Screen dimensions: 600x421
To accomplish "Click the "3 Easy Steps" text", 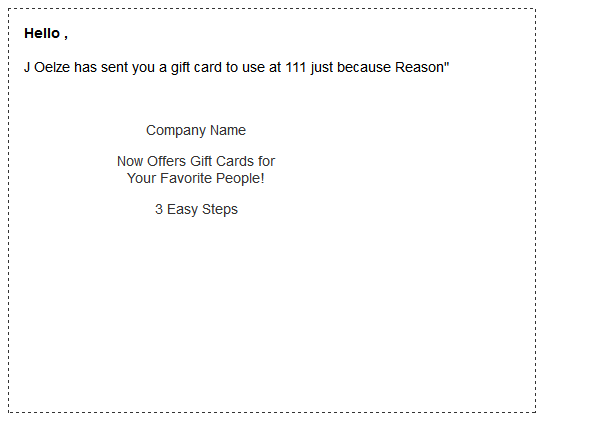I will click(196, 209).
